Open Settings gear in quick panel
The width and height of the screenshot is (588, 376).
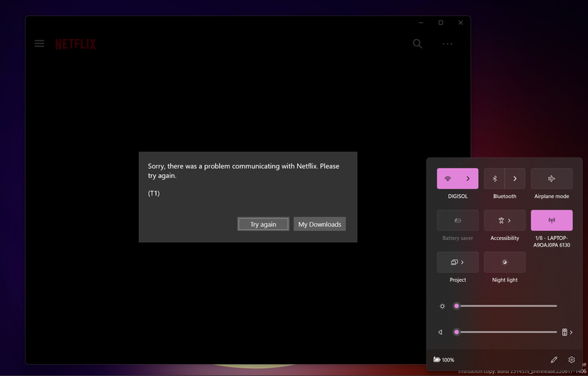click(x=572, y=360)
